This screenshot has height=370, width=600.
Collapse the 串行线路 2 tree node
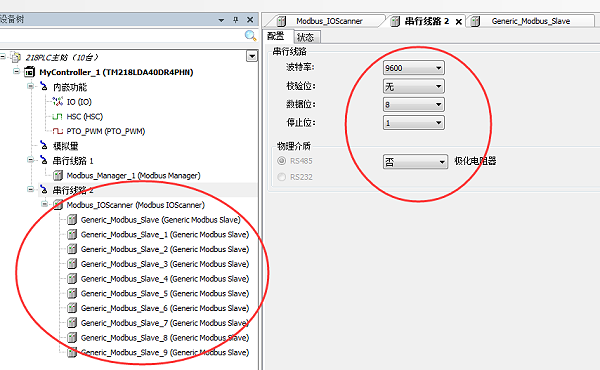click(x=30, y=189)
